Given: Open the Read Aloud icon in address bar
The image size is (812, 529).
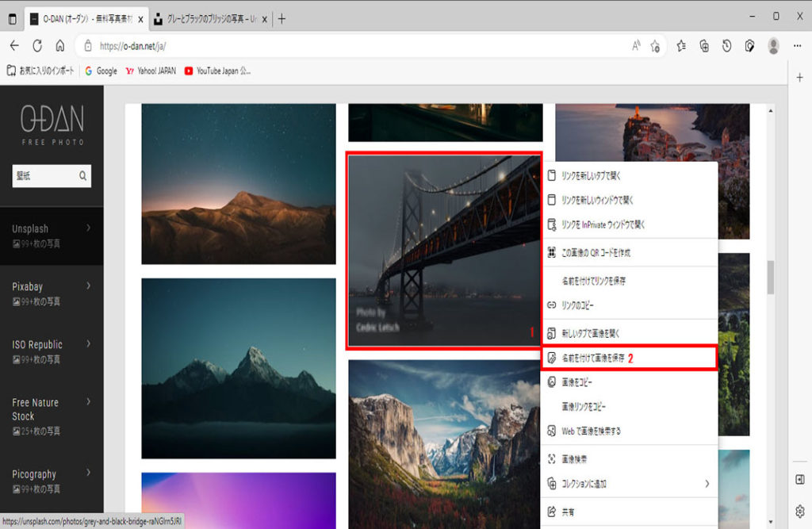Looking at the screenshot, I should pyautogui.click(x=636, y=46).
